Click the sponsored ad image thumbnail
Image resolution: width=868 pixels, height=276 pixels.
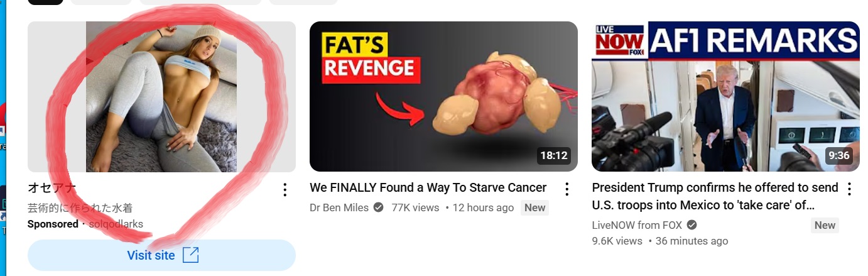161,96
